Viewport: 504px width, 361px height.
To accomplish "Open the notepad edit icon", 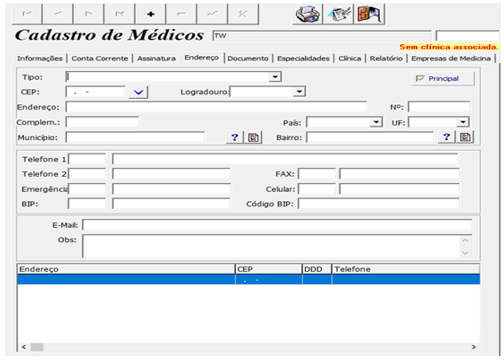I will click(338, 14).
